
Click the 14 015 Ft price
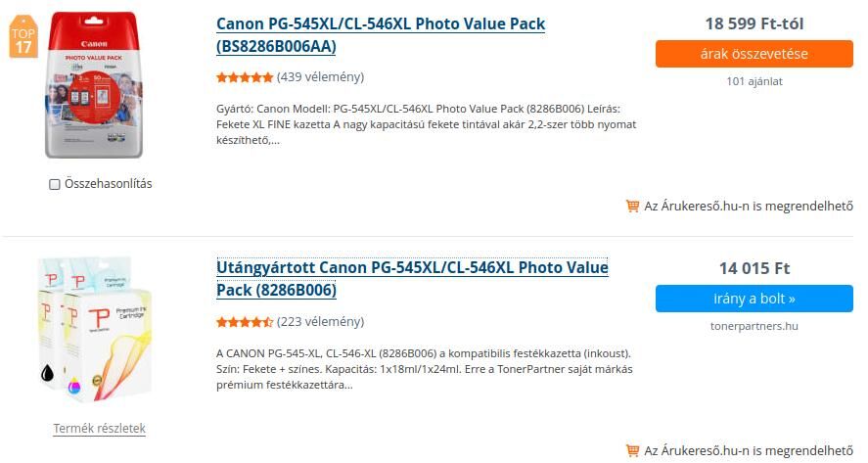click(754, 268)
